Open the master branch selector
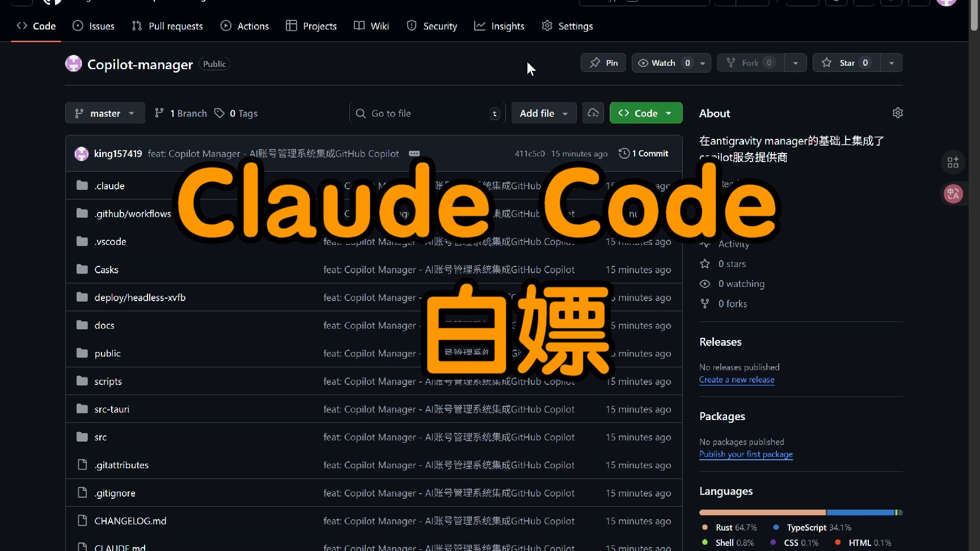The height and width of the screenshot is (551, 980). 105,113
